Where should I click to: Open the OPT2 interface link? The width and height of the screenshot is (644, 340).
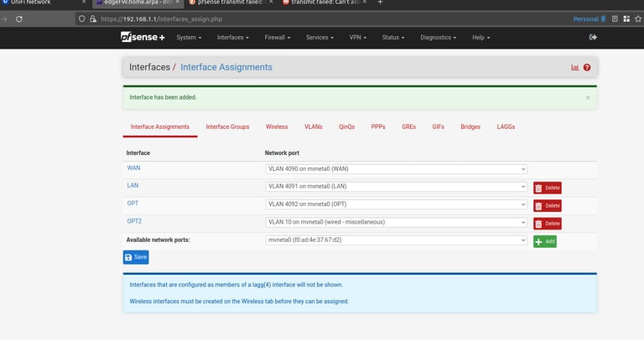coord(134,221)
